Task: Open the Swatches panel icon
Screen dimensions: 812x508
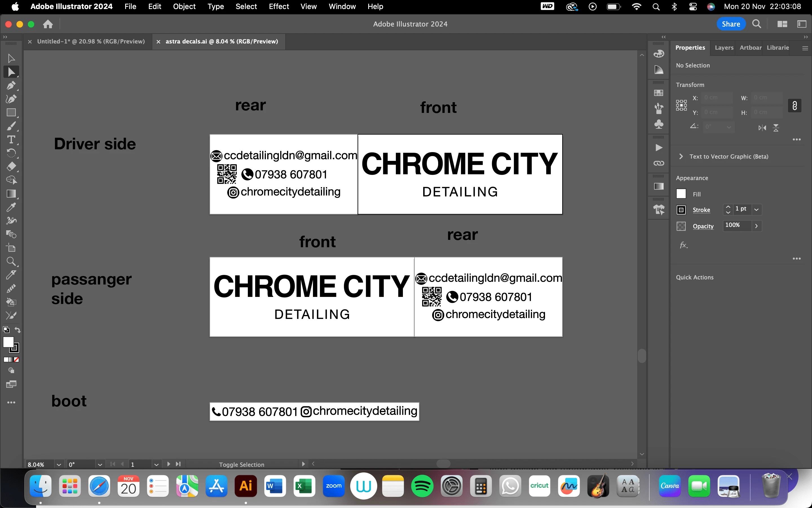Action: coord(659,93)
